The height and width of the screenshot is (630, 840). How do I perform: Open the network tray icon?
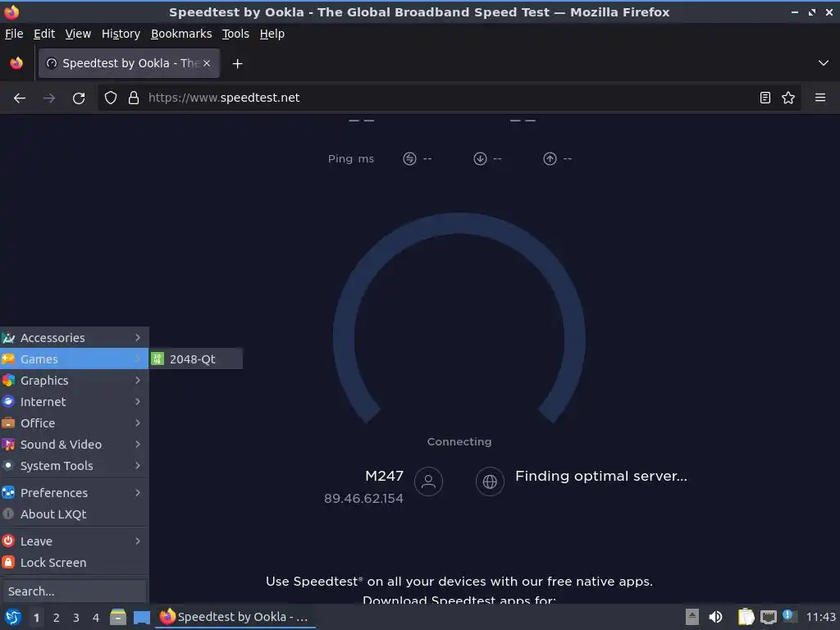coord(769,617)
